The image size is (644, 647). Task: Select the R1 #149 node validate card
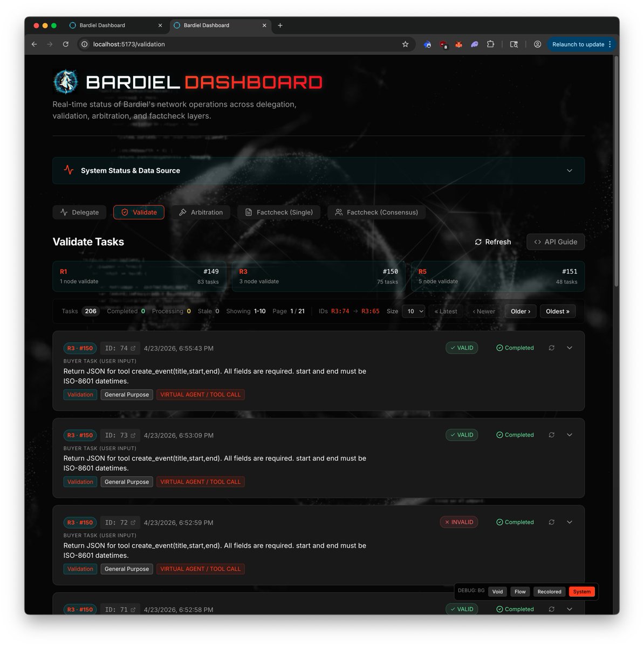pyautogui.click(x=139, y=276)
